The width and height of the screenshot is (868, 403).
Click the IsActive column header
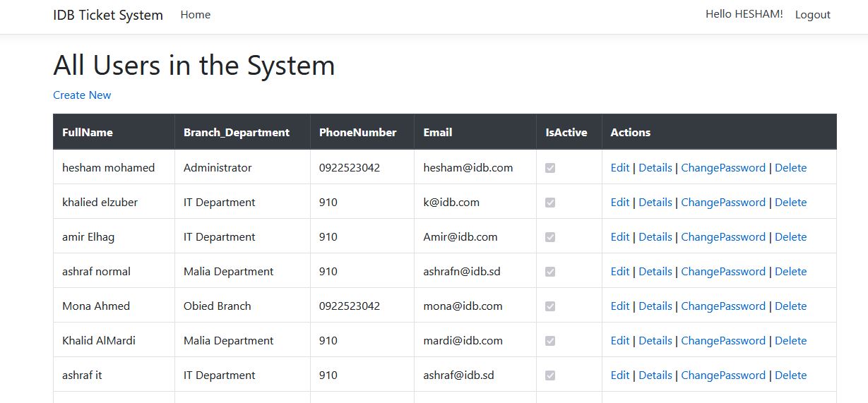point(569,132)
